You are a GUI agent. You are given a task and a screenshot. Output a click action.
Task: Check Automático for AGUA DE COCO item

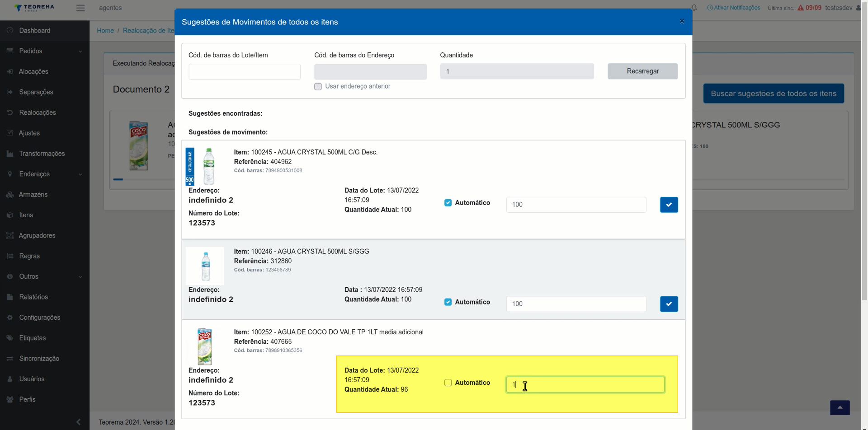[x=448, y=383]
